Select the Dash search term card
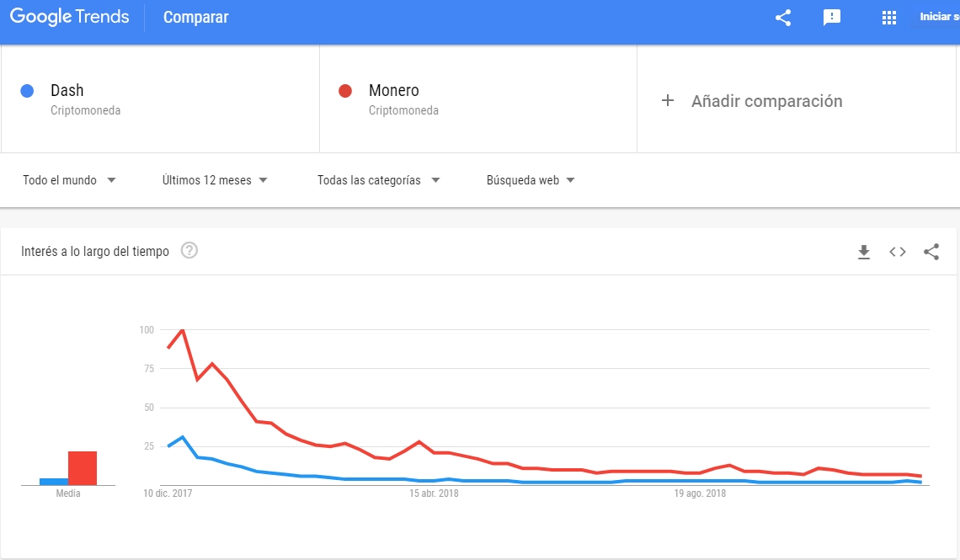This screenshot has height=560, width=960. click(160, 99)
